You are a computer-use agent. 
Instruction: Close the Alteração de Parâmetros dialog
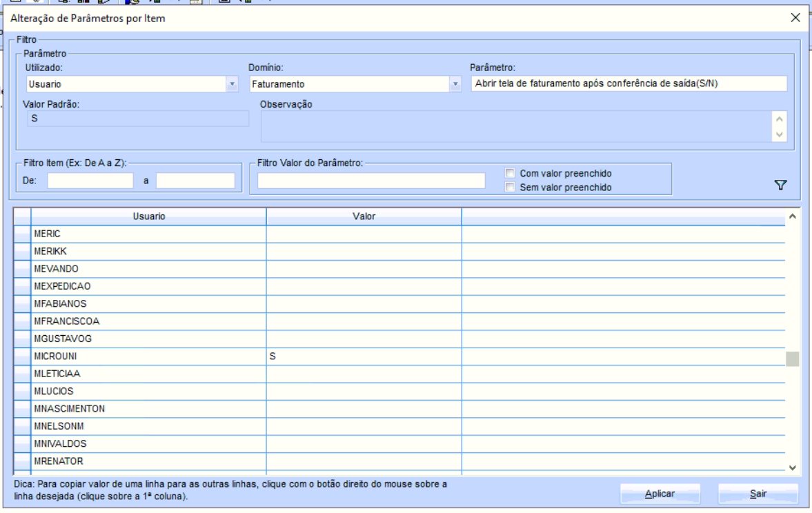(x=795, y=18)
